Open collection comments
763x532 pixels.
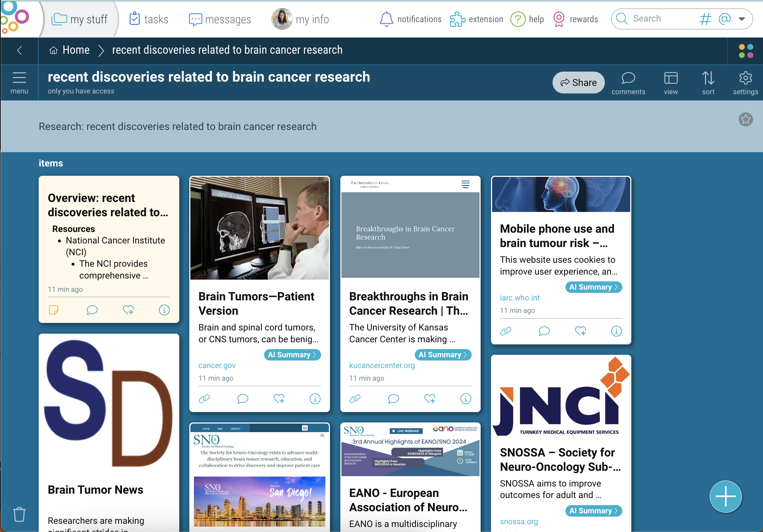coord(628,83)
